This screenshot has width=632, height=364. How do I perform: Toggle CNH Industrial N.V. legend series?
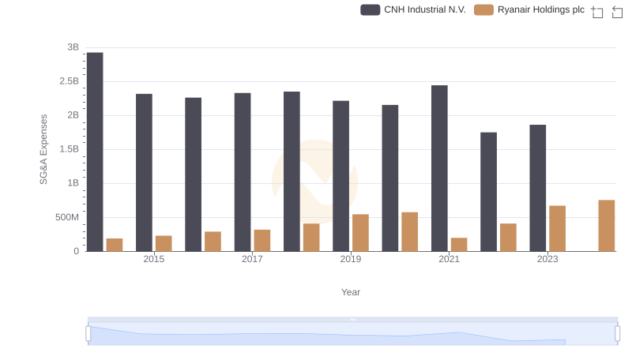(413, 9)
